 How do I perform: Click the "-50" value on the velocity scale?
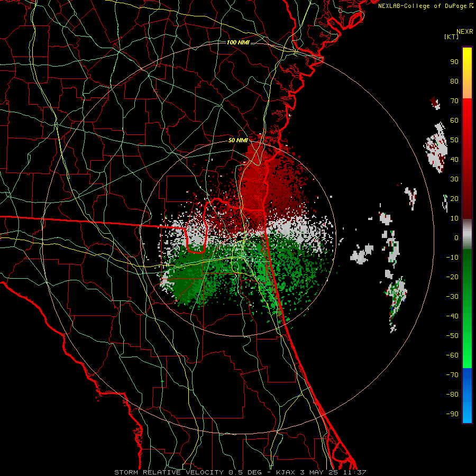(x=452, y=336)
